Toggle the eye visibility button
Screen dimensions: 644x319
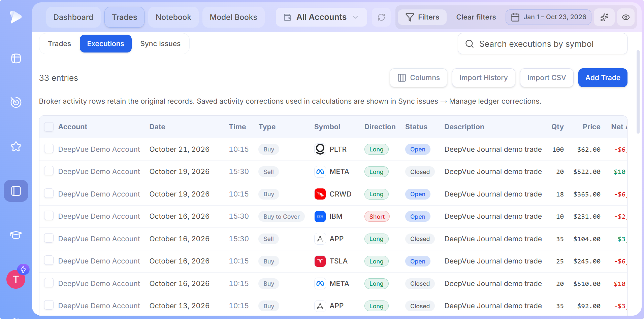coord(626,17)
